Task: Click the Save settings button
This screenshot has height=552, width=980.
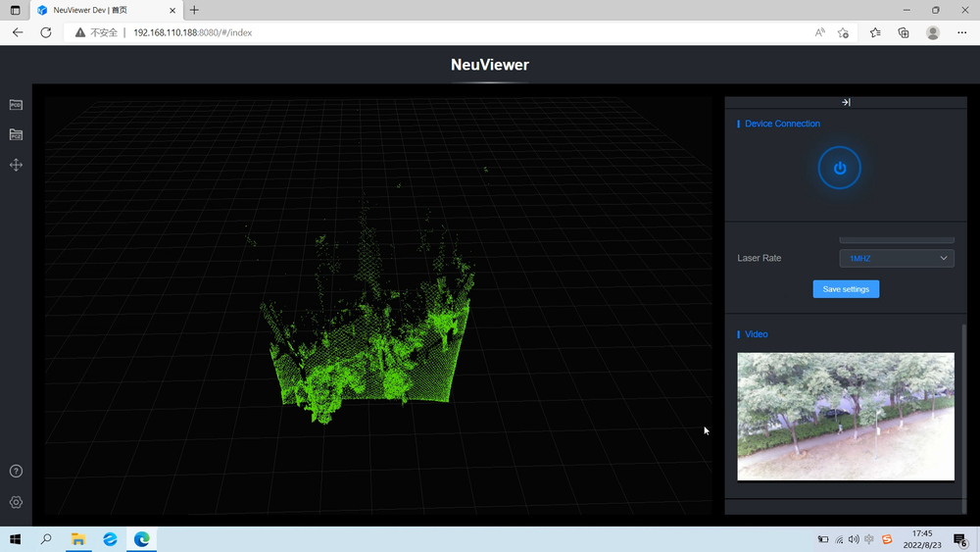Action: click(846, 289)
